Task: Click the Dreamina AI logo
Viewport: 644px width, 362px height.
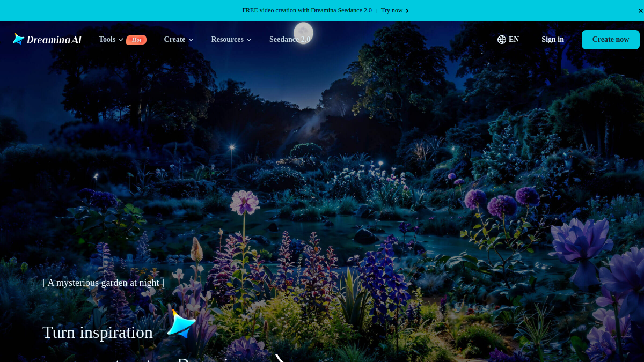Action: [x=47, y=39]
